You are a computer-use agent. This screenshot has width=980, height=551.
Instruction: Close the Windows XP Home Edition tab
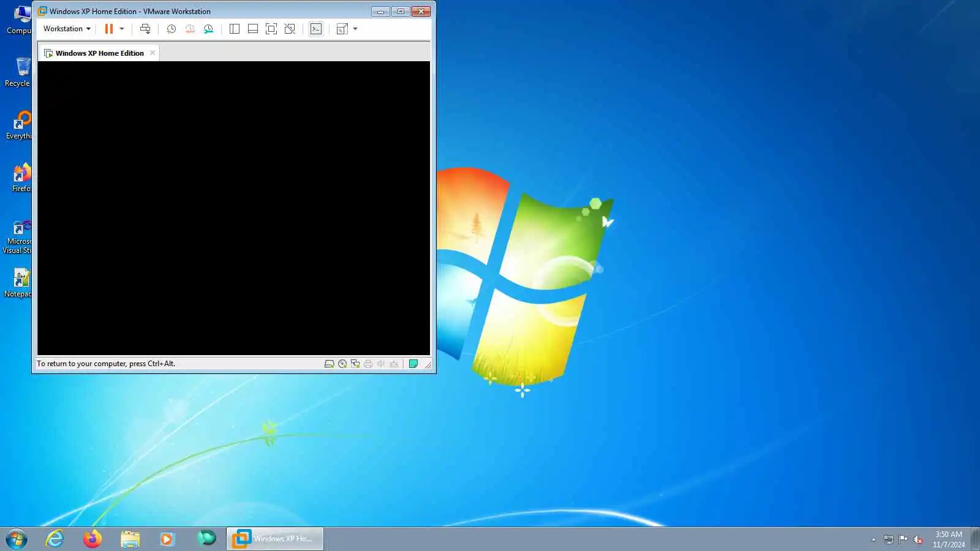[153, 53]
